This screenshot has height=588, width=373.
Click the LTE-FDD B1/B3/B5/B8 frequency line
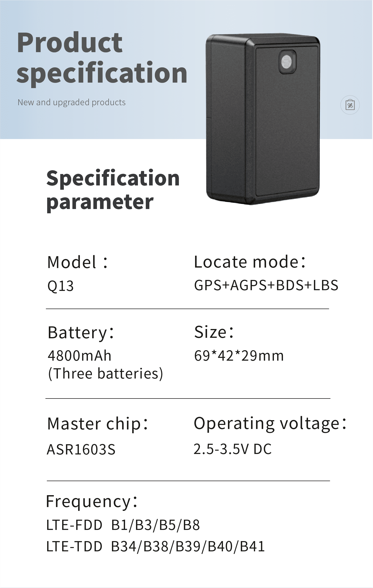tap(123, 525)
